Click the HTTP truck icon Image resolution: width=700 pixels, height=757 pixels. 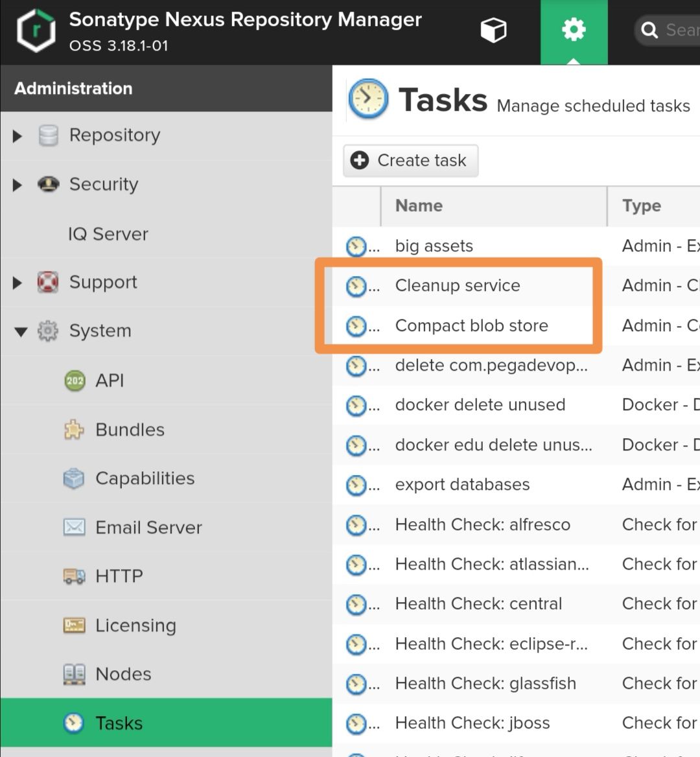75,576
